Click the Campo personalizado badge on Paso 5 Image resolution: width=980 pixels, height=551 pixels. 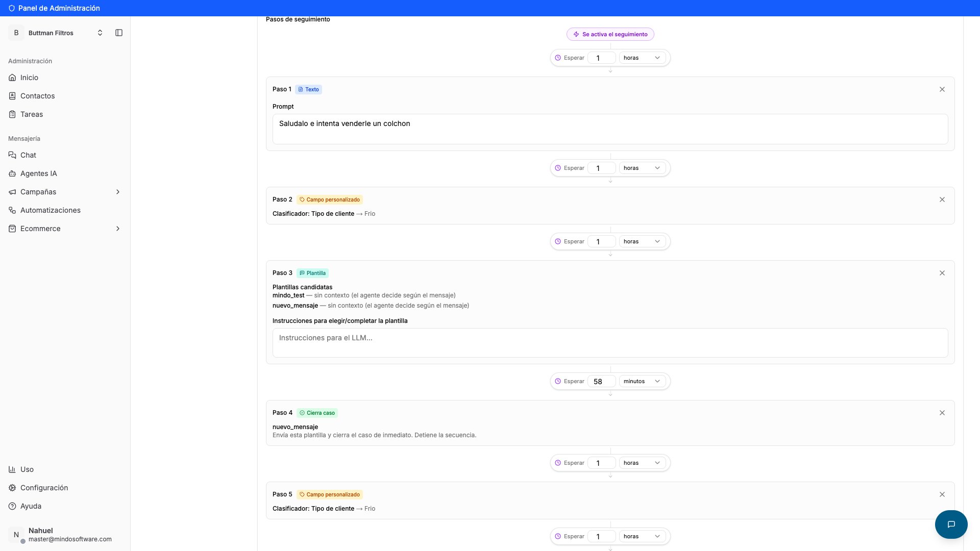329,494
